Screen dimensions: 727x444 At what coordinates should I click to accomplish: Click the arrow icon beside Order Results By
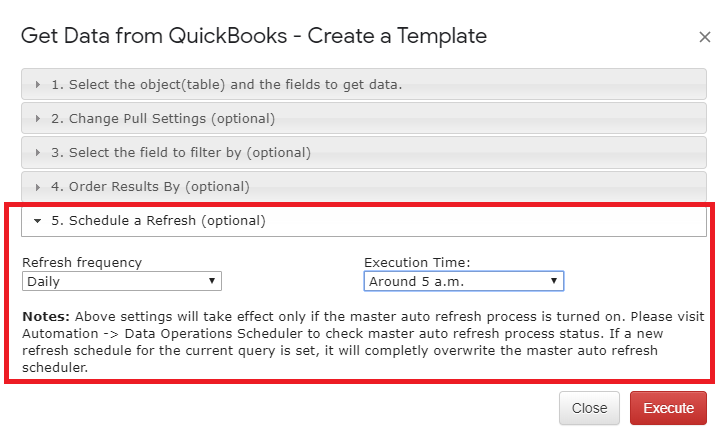coord(38,187)
